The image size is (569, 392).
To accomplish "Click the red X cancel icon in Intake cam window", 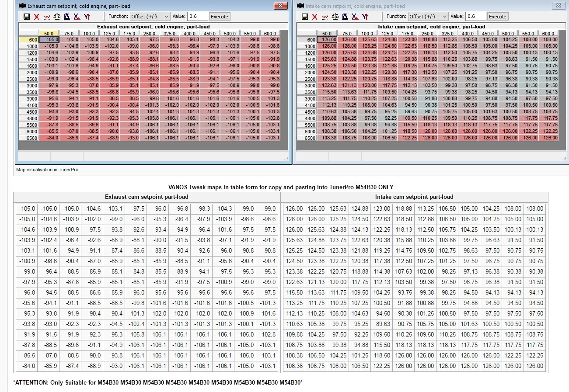I will (314, 17).
